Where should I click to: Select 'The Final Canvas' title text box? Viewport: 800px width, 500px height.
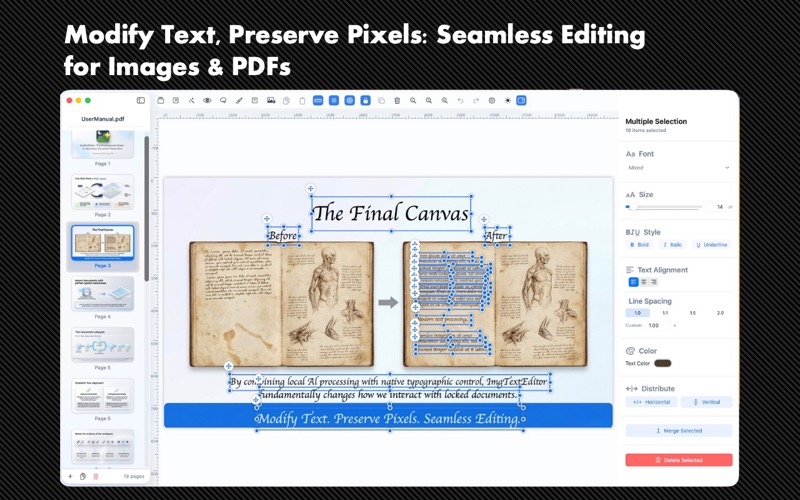(391, 213)
